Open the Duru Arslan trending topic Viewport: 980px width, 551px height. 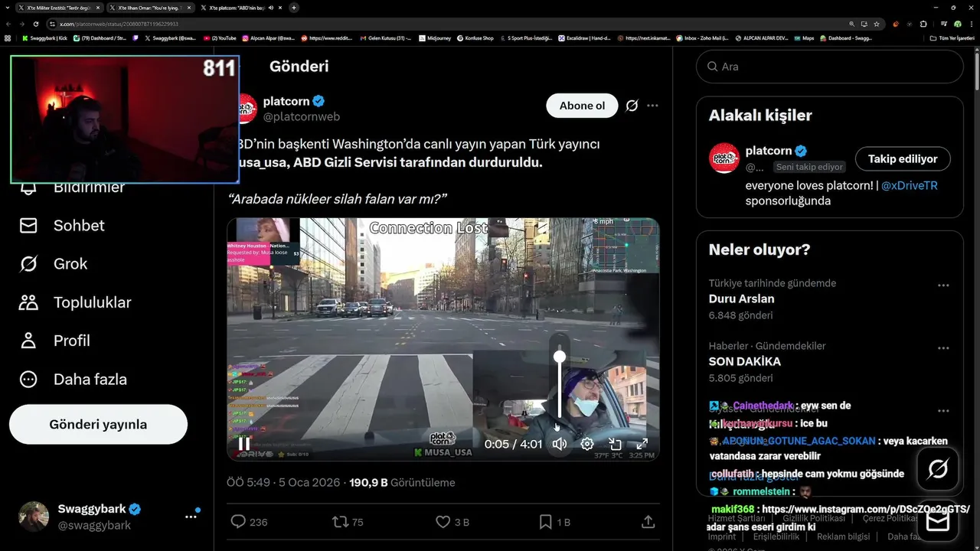(741, 298)
